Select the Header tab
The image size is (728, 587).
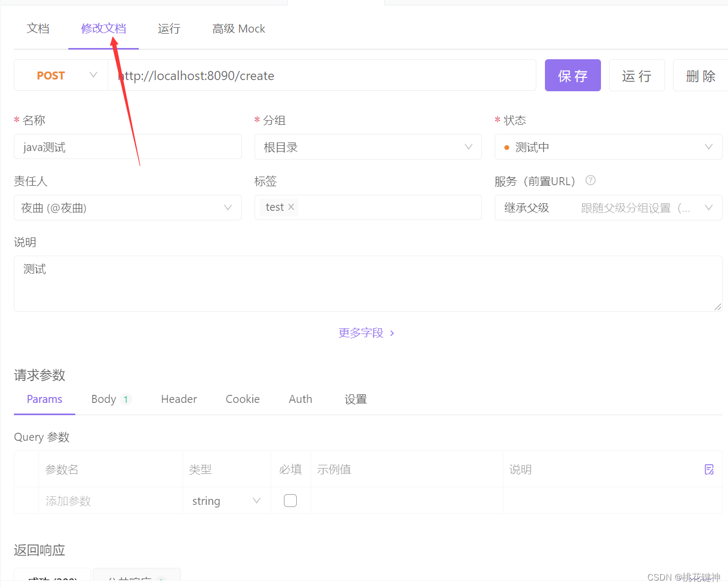(x=179, y=399)
